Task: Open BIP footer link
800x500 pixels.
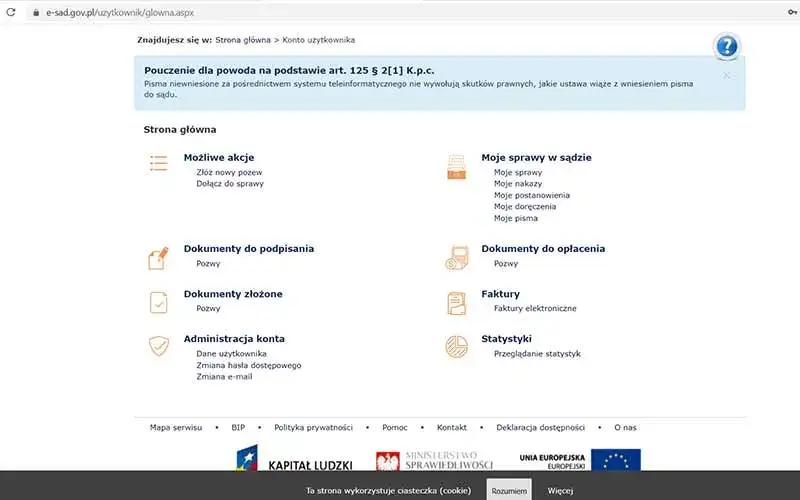Action: click(x=238, y=428)
